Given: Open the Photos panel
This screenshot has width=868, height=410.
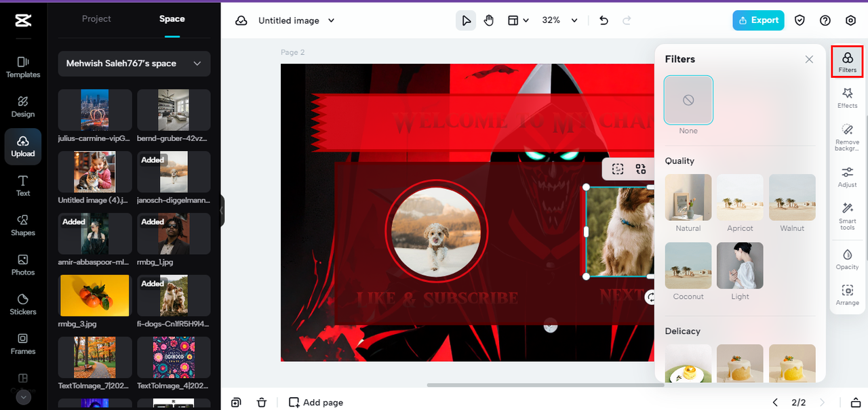Looking at the screenshot, I should [x=23, y=265].
